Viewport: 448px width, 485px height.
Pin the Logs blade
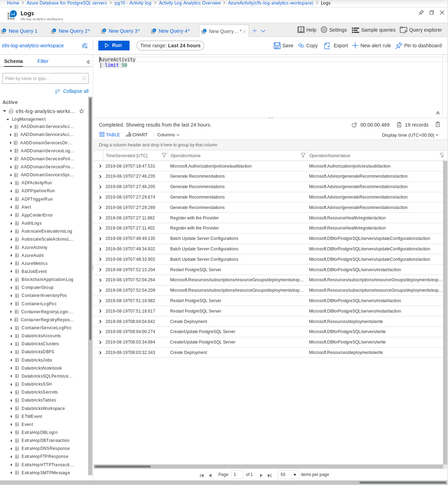(421, 13)
